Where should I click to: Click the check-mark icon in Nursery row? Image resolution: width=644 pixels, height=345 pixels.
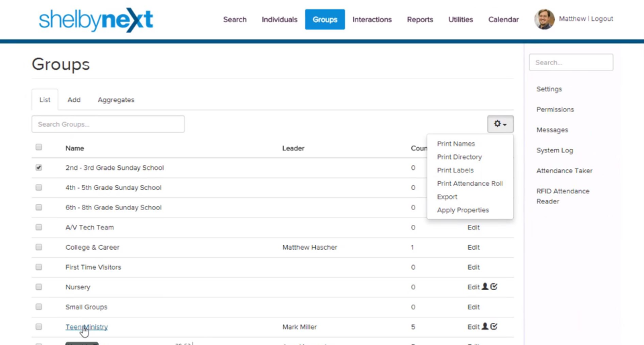point(494,287)
